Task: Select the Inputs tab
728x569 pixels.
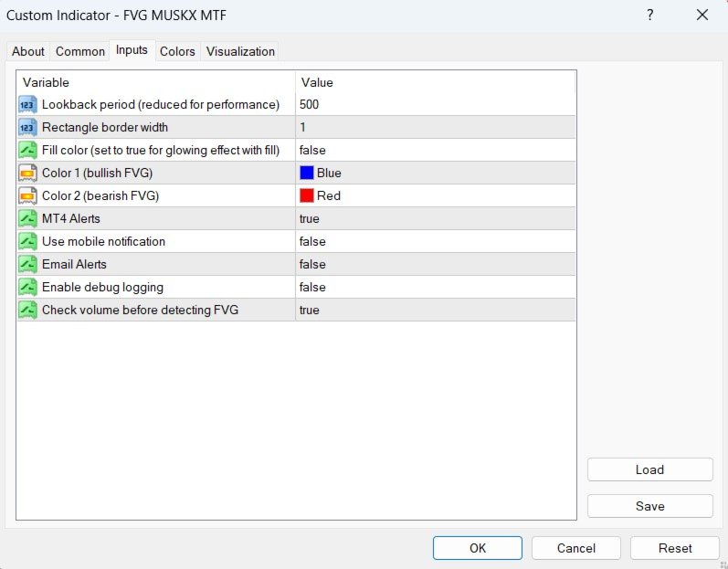Action: 132,50
